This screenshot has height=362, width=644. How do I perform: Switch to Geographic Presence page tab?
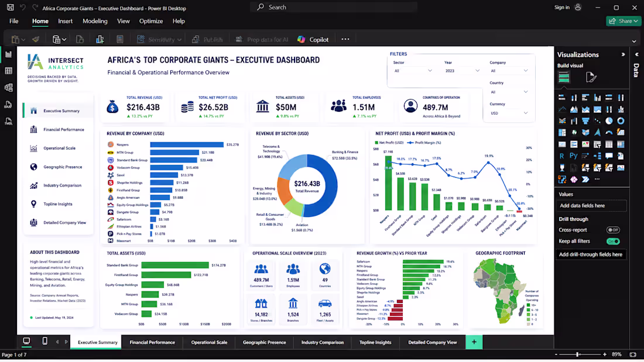264,342
